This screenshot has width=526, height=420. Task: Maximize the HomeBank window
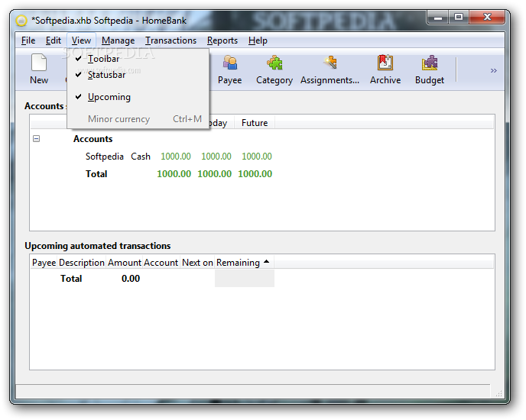pyautogui.click(x=459, y=18)
